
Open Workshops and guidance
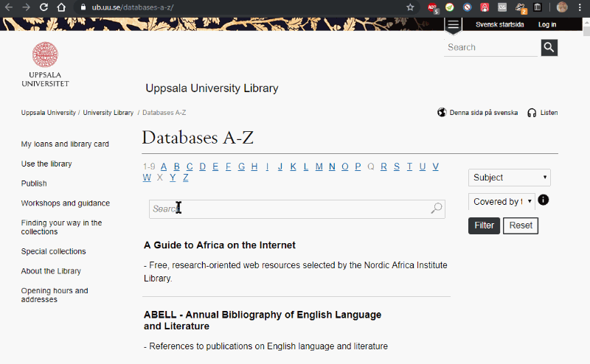pyautogui.click(x=66, y=203)
